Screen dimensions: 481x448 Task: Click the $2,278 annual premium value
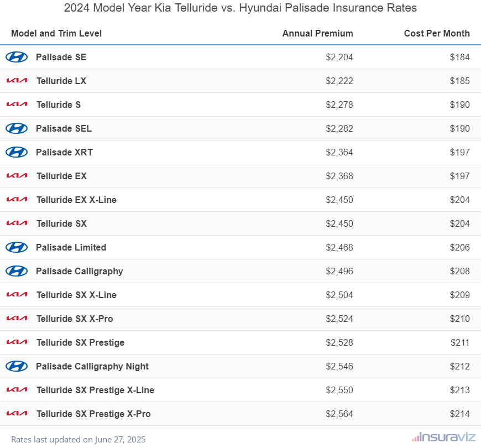pyautogui.click(x=339, y=105)
